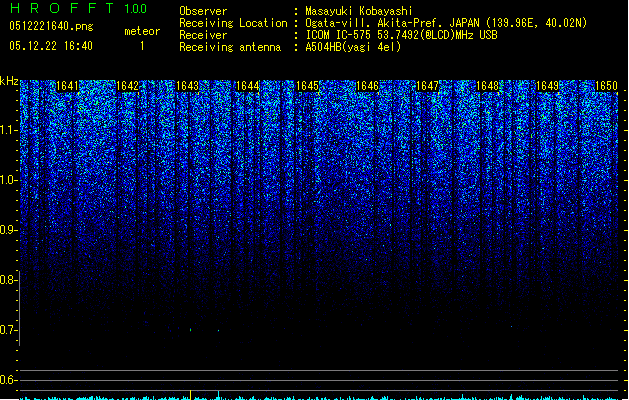Screen dimensions: 629x400
Task: Click the 1649 time marker
Action: (548, 85)
